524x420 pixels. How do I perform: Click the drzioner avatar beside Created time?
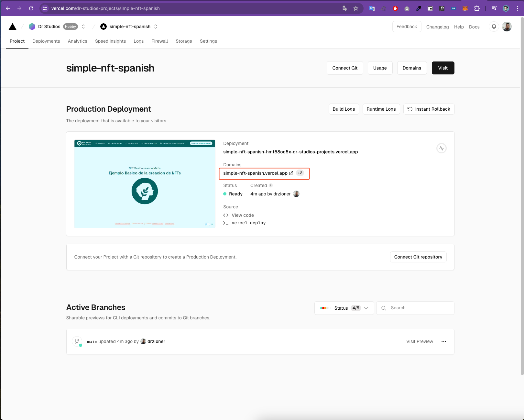(296, 194)
